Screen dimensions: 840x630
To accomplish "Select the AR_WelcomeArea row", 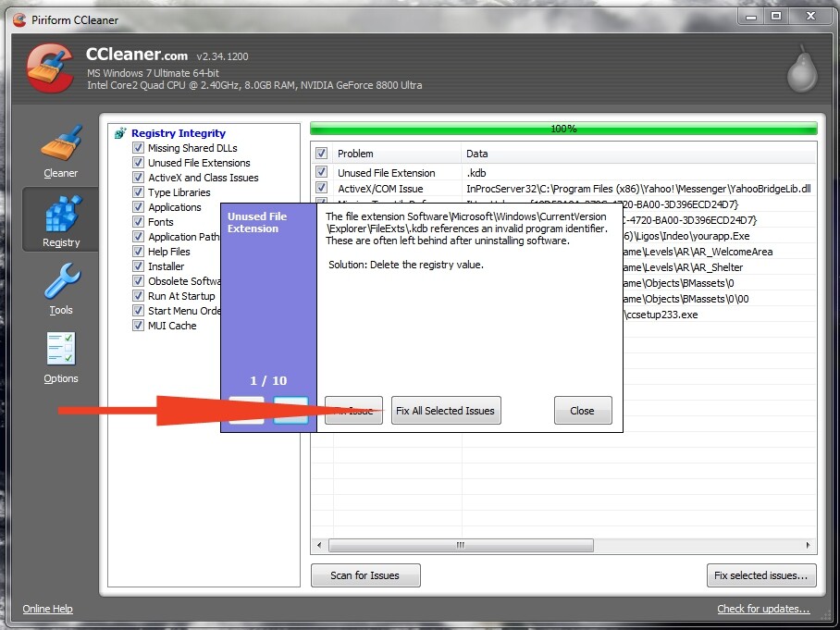I will (x=698, y=252).
